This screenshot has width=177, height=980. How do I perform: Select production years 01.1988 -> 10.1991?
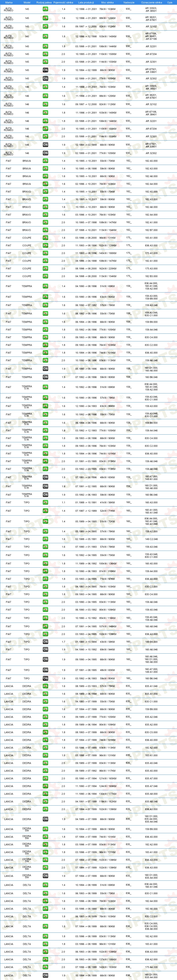point(86,502)
